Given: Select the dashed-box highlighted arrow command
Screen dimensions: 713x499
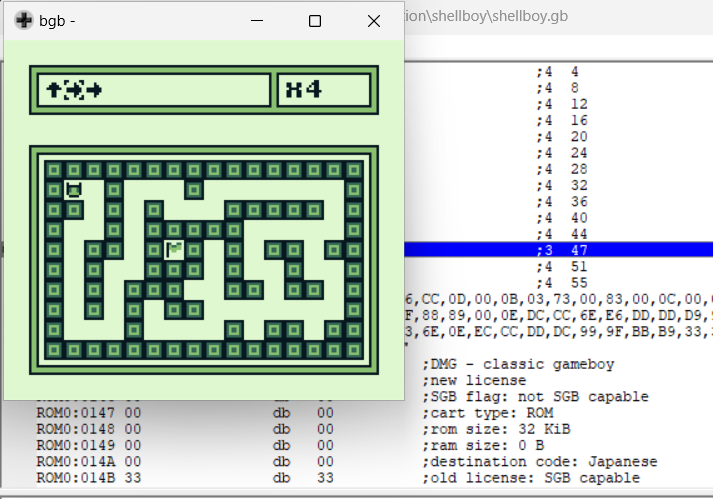Looking at the screenshot, I should click(x=74, y=90).
